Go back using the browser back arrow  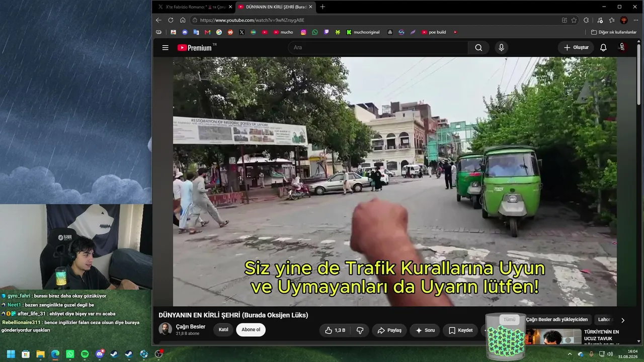pos(158,20)
